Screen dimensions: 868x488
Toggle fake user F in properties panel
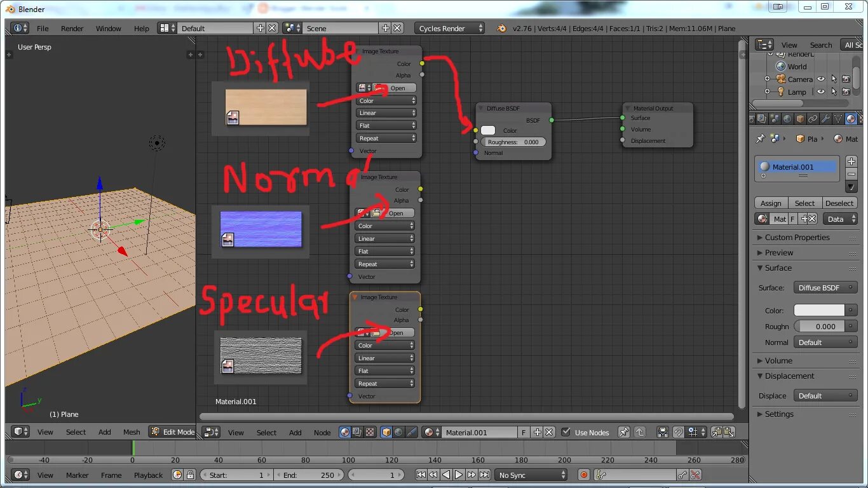792,219
